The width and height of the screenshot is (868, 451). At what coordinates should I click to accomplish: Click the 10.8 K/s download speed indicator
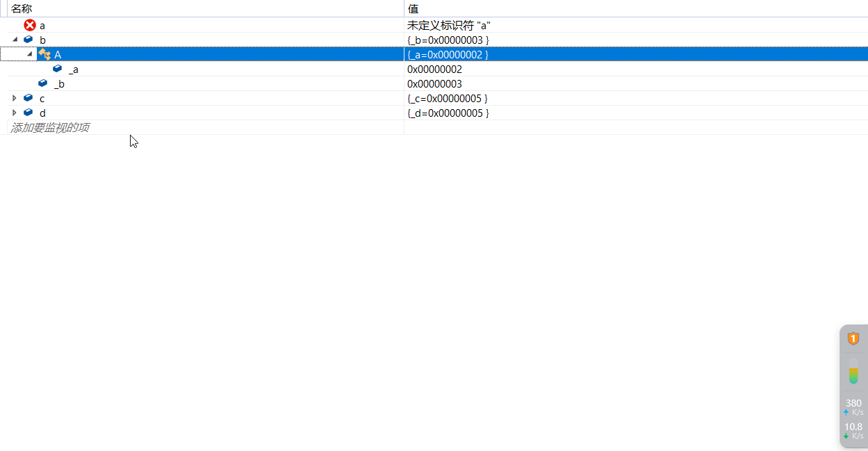pyautogui.click(x=853, y=431)
